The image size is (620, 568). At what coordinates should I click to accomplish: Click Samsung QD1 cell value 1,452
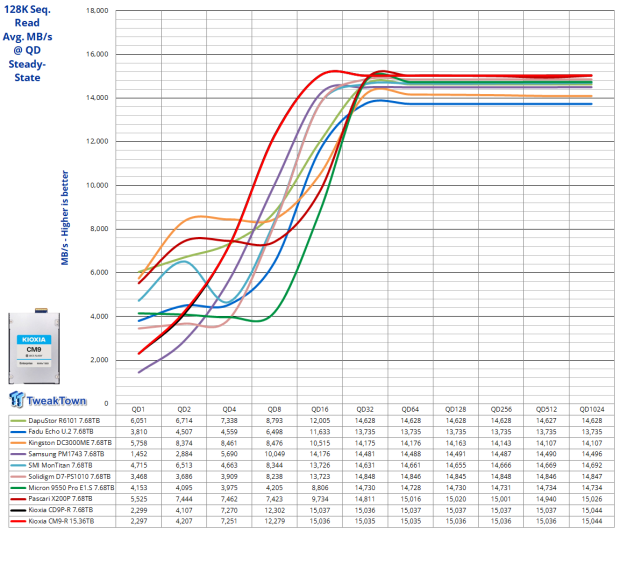(139, 454)
